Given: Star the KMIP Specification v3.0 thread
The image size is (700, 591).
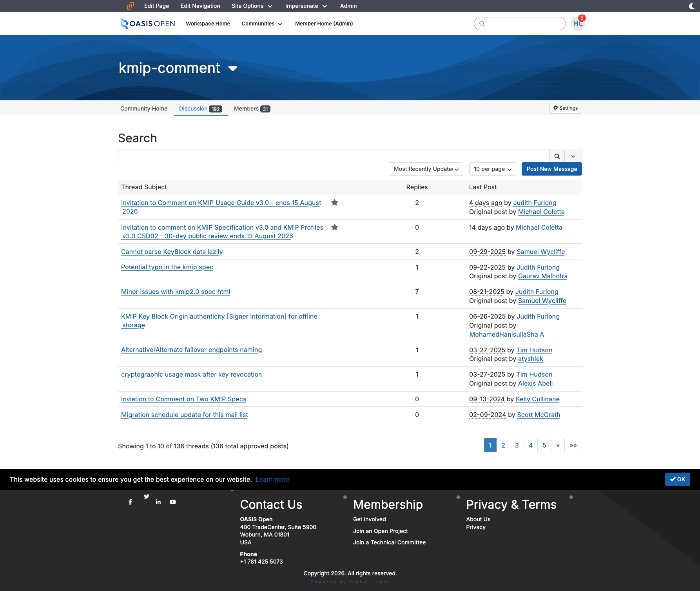Looking at the screenshot, I should click(335, 227).
